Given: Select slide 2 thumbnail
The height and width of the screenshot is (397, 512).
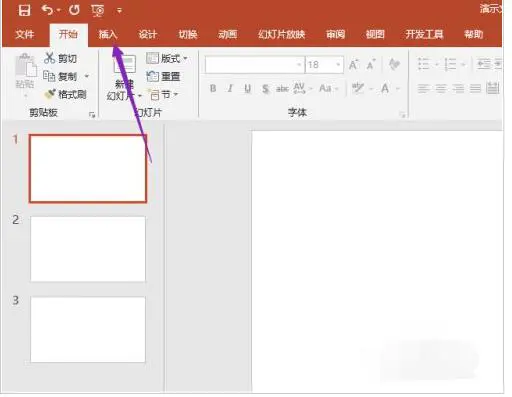Looking at the screenshot, I should coord(88,249).
